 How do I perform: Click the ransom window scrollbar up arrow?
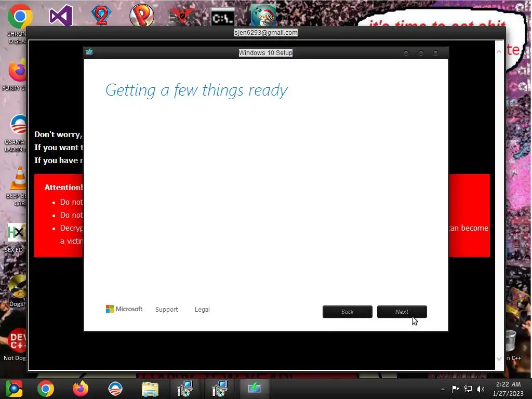click(x=499, y=51)
